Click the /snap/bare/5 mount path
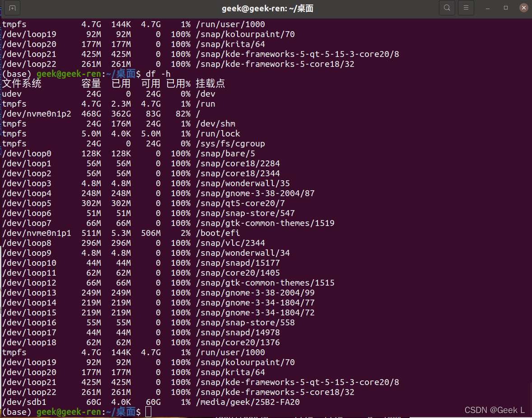Viewport: 532px width, 418px height. [225, 154]
